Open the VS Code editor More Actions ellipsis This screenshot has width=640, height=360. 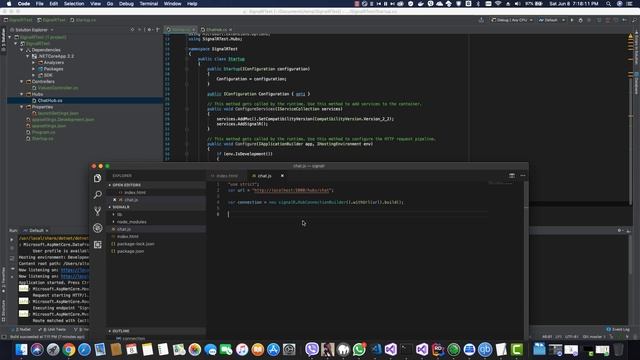(x=523, y=176)
